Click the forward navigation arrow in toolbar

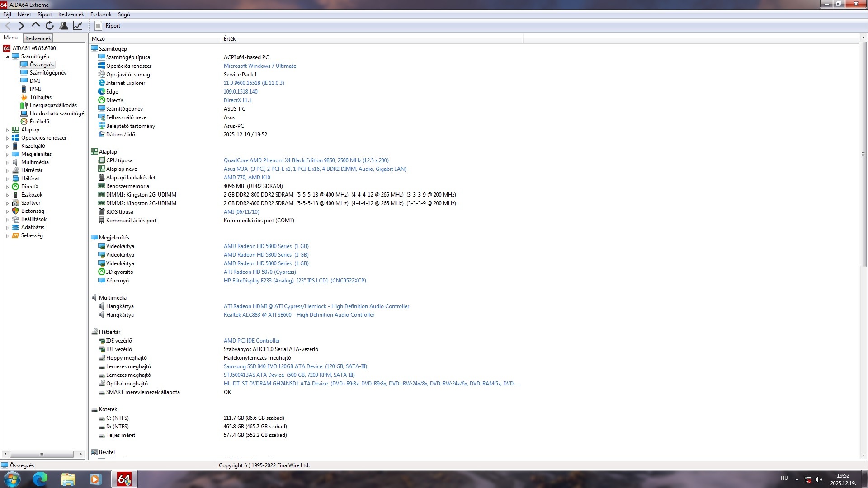point(21,26)
